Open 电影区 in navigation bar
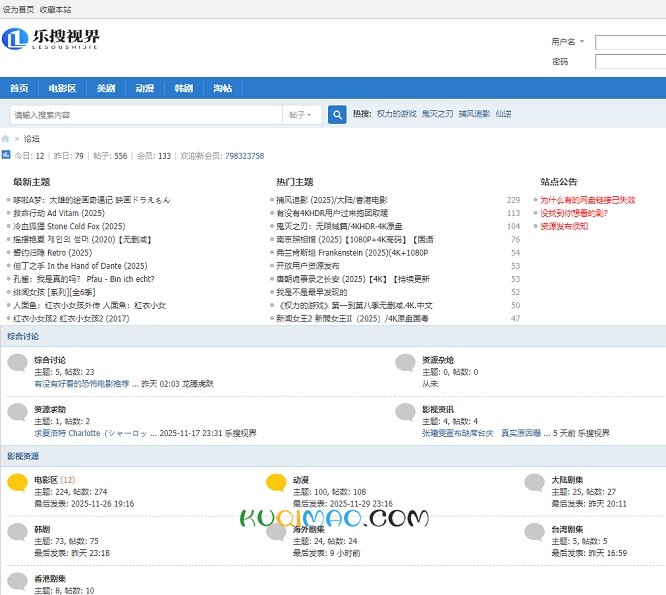Screen dimensions: 666x595 coord(62,88)
